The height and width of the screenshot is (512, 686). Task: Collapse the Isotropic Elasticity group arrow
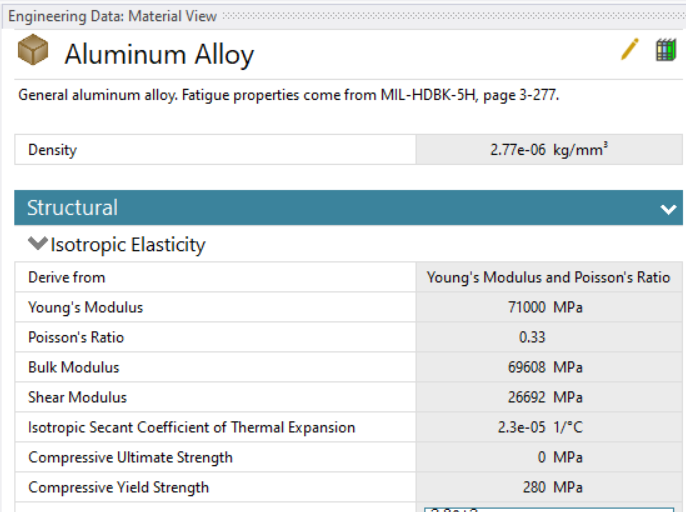[x=37, y=244]
